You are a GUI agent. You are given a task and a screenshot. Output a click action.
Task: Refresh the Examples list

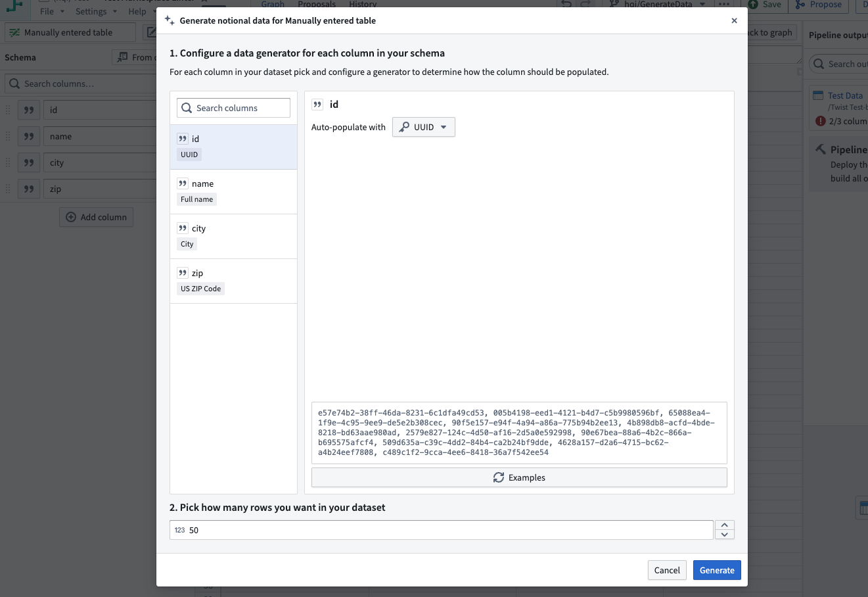pos(519,477)
